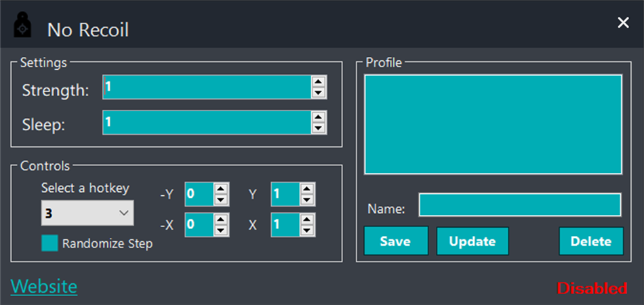644x305 pixels.
Task: Close the No Recoil window
Action: tap(623, 23)
